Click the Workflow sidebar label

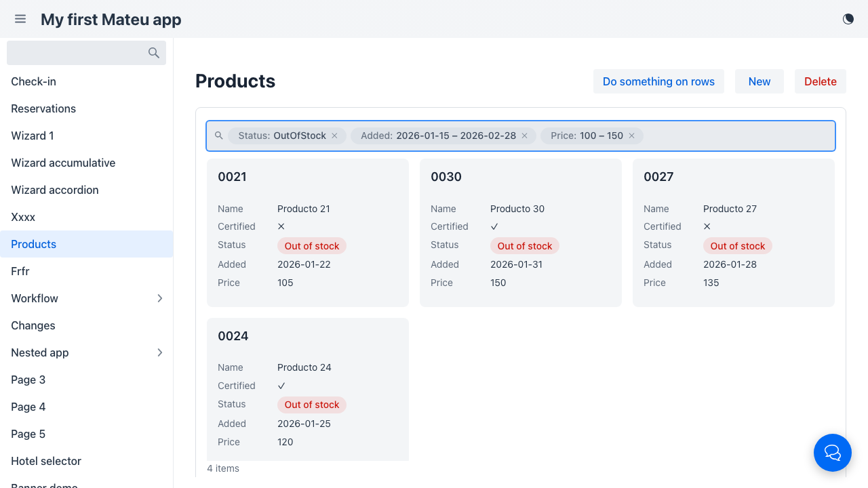pyautogui.click(x=35, y=298)
